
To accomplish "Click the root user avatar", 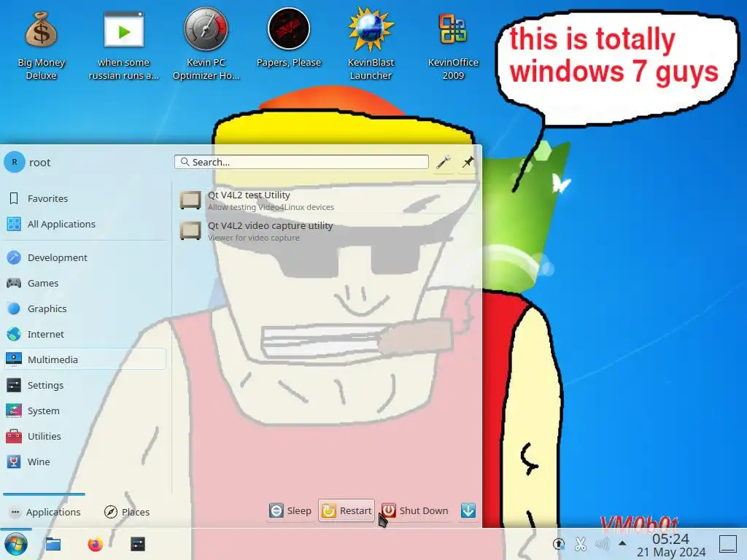I will [15, 163].
